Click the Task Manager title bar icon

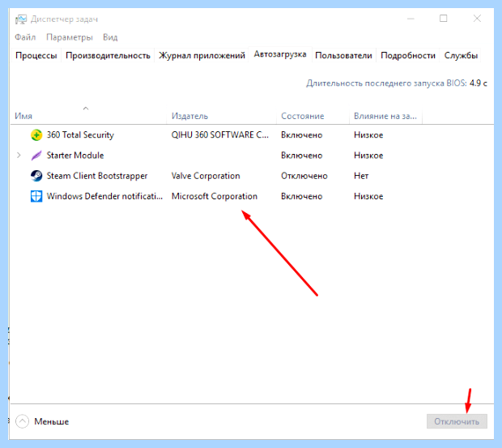click(21, 19)
